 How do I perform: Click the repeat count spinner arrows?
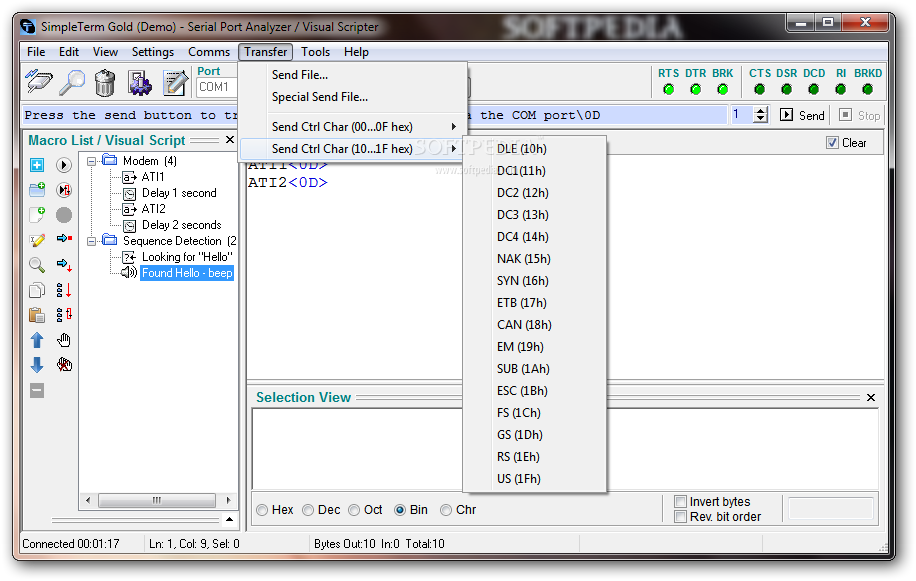(x=760, y=114)
